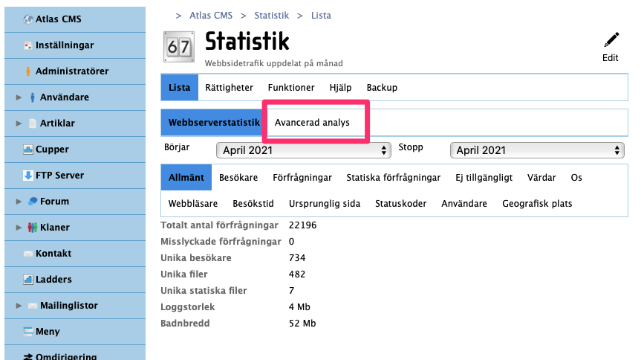Open Inställningar in the sidebar
The height and width of the screenshot is (360, 644).
64,45
